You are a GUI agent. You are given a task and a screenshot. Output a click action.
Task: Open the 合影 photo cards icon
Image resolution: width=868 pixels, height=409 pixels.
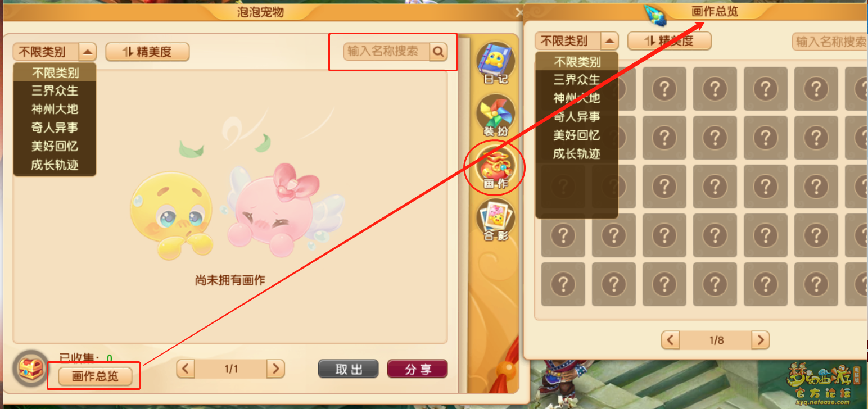point(496,220)
